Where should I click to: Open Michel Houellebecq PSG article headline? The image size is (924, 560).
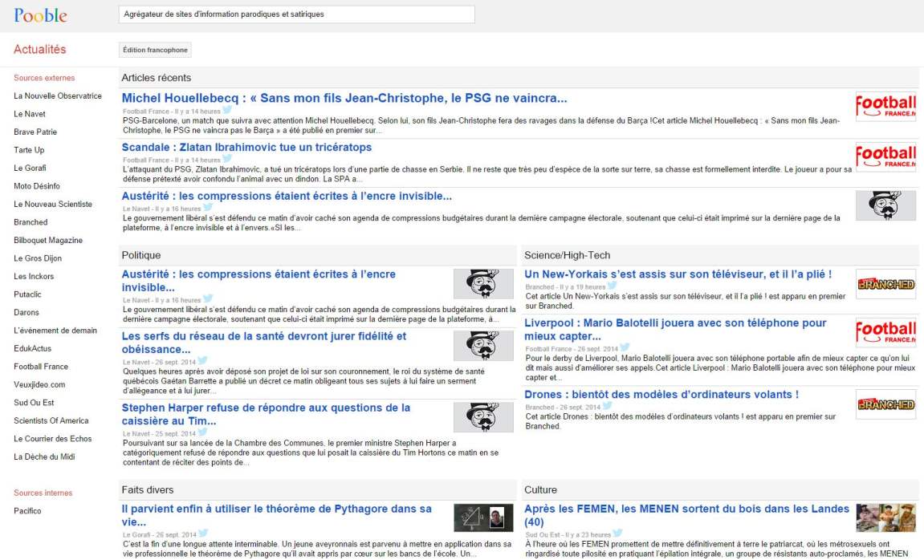(344, 99)
